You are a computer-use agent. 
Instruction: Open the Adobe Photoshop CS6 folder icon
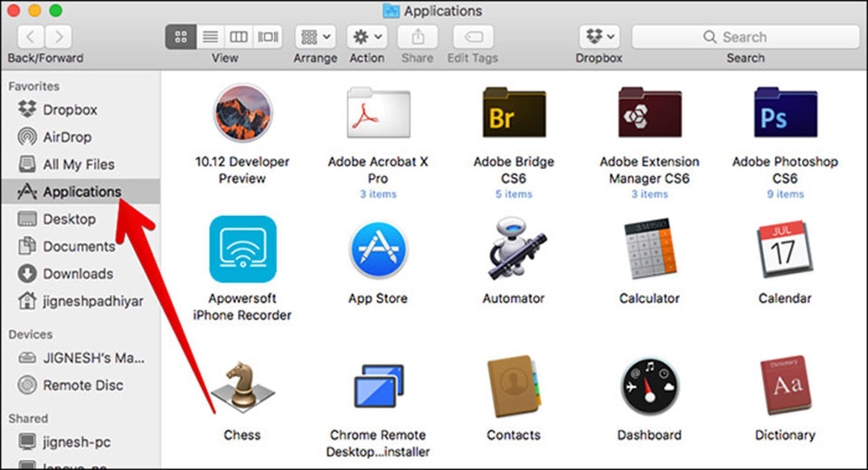pos(786,112)
